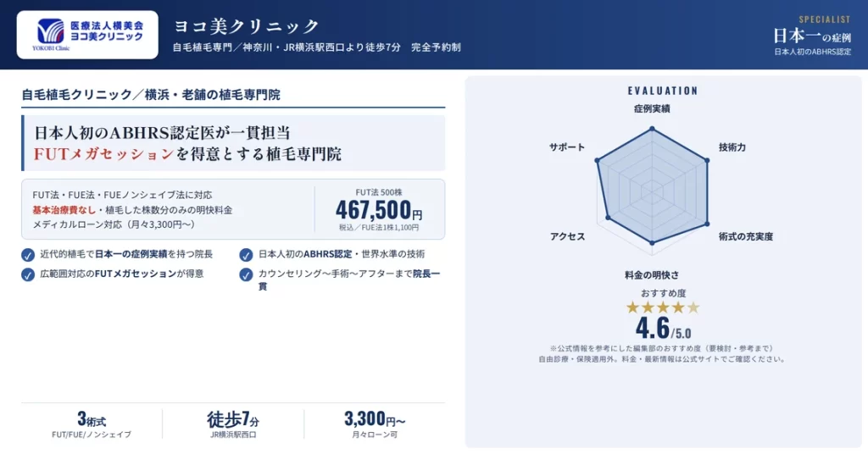Click the Yokobi Clinic logo image
The image size is (868, 454).
tap(87, 34)
